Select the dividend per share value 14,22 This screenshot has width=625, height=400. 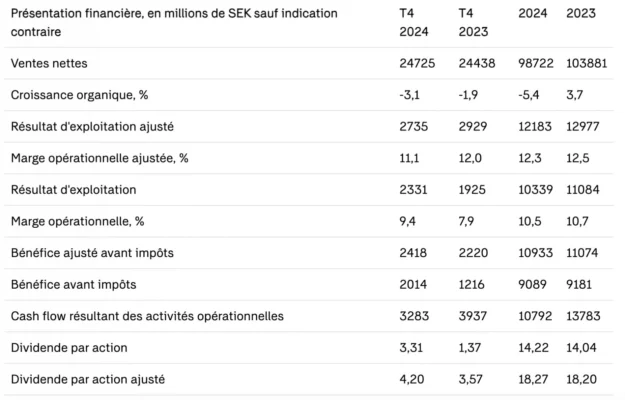pos(535,348)
